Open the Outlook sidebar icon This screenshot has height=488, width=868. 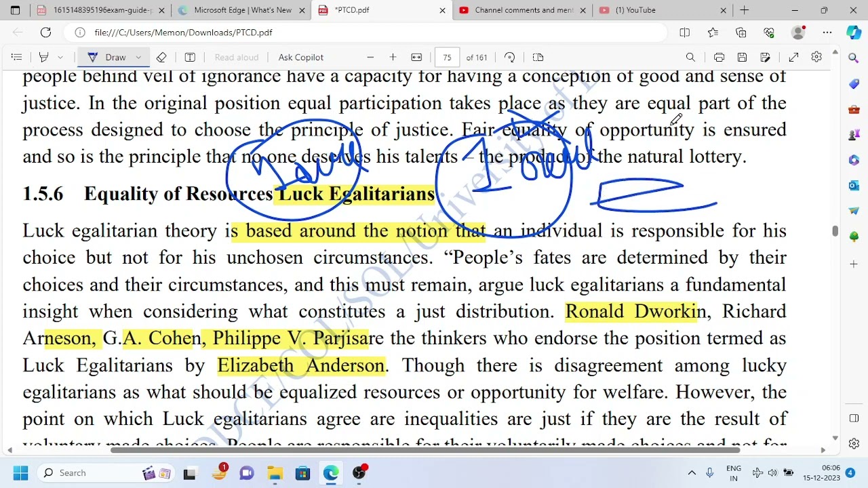coord(854,186)
